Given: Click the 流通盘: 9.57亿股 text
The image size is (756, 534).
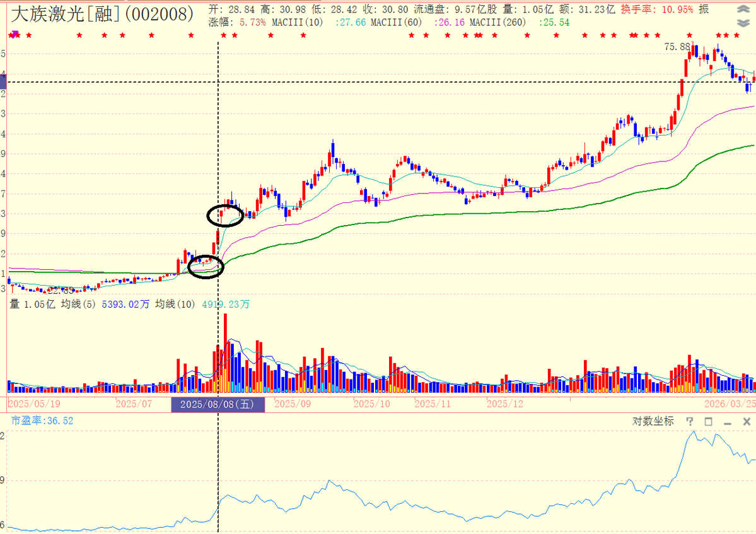Looking at the screenshot, I should [455, 9].
